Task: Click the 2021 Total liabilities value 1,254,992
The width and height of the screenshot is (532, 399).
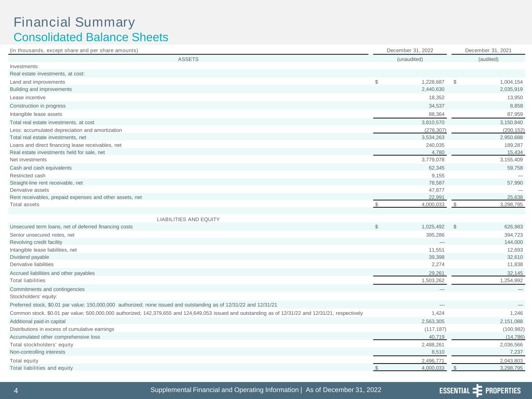Action: tap(511, 281)
